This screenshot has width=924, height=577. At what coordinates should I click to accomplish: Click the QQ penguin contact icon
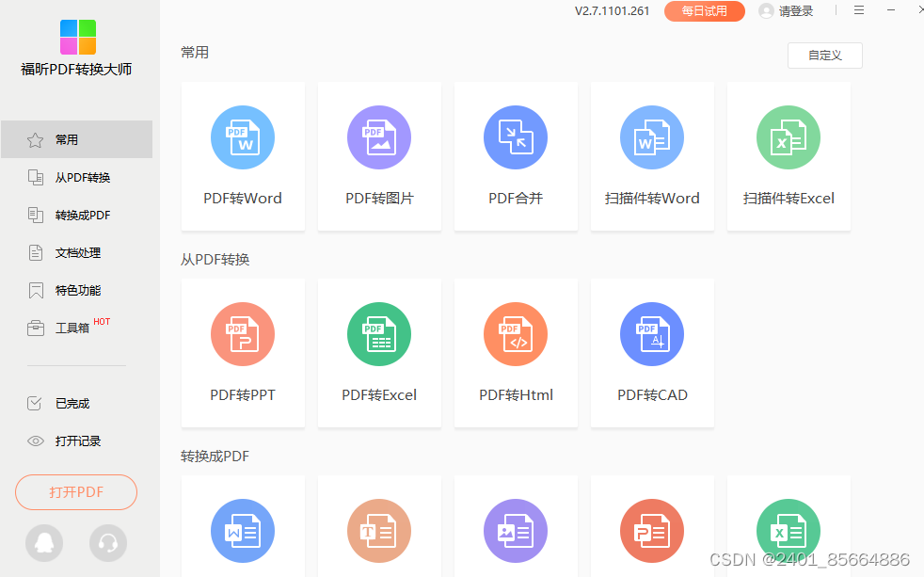pos(44,543)
